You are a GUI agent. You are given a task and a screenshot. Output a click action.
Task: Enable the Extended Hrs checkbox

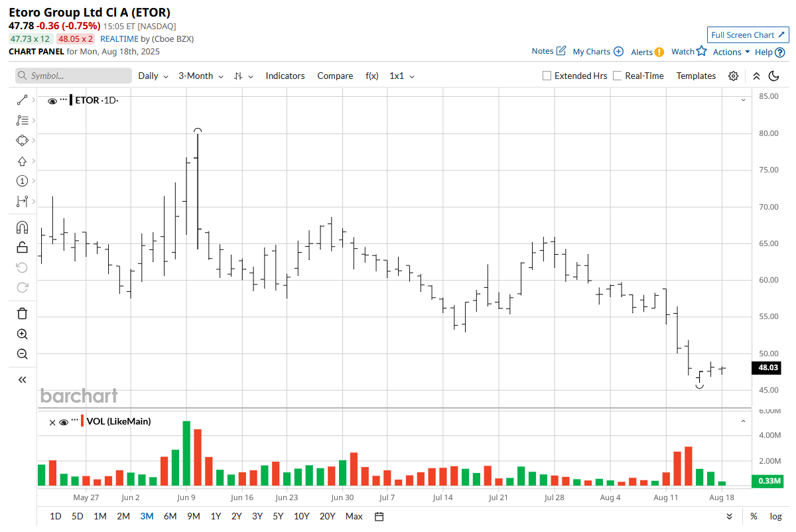pyautogui.click(x=547, y=76)
